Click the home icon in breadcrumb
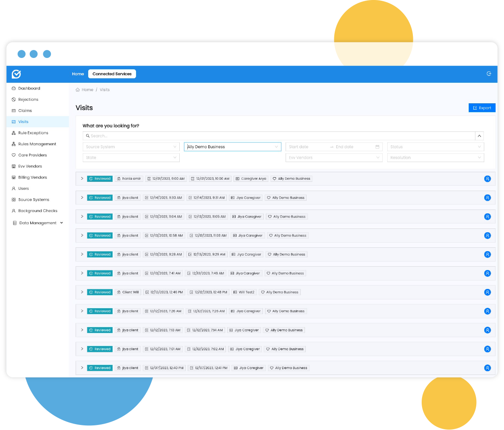Image resolution: width=504 pixels, height=430 pixels. click(x=78, y=90)
